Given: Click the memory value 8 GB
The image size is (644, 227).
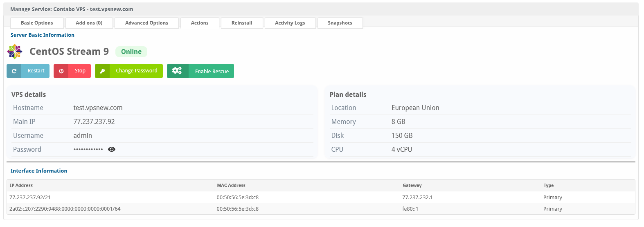Looking at the screenshot, I should point(399,122).
